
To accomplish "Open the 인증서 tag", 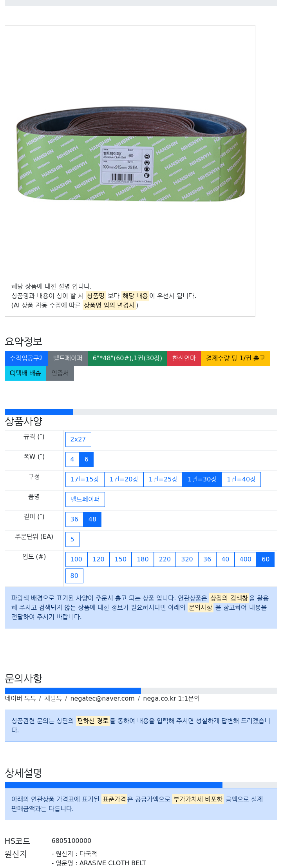I will click(60, 373).
